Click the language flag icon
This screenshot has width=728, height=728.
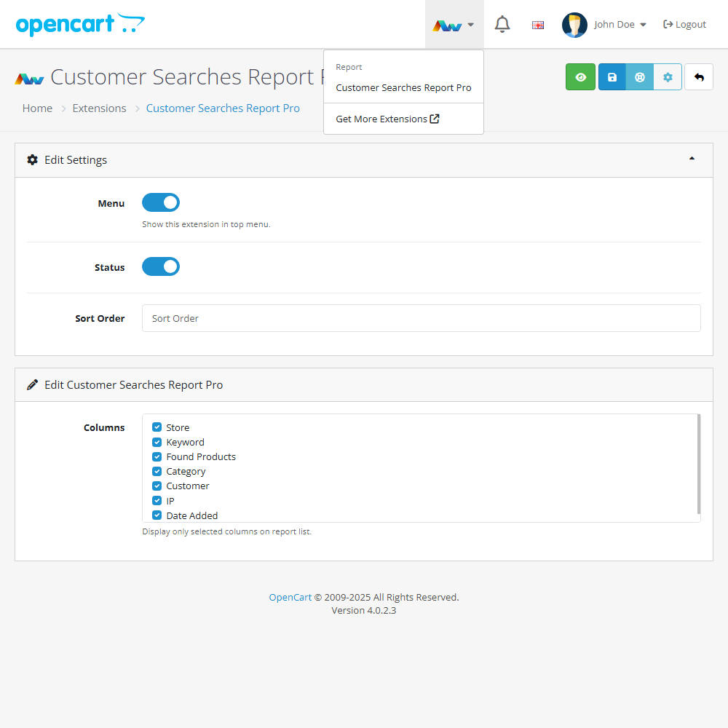pos(538,25)
